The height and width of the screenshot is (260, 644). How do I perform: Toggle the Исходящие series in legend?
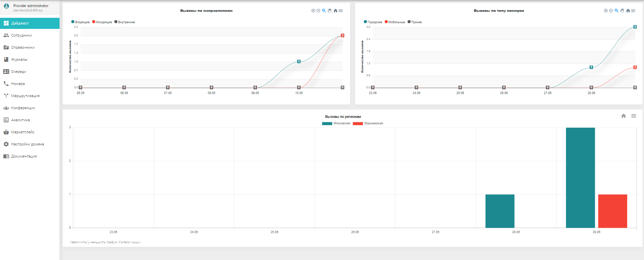pos(102,22)
